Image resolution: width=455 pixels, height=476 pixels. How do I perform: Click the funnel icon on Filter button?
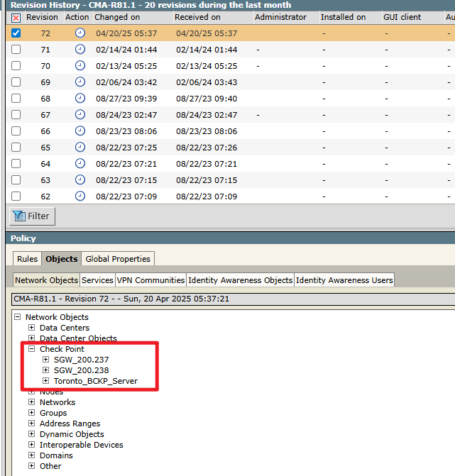(x=19, y=216)
